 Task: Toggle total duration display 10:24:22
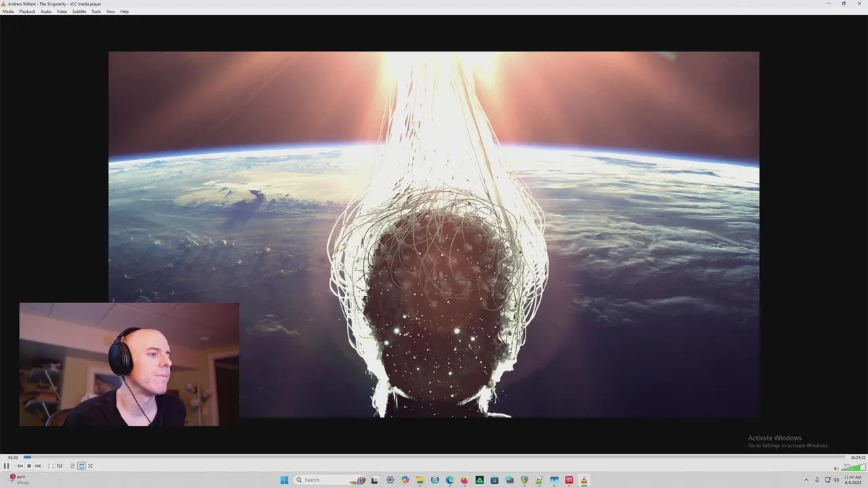pos(858,457)
